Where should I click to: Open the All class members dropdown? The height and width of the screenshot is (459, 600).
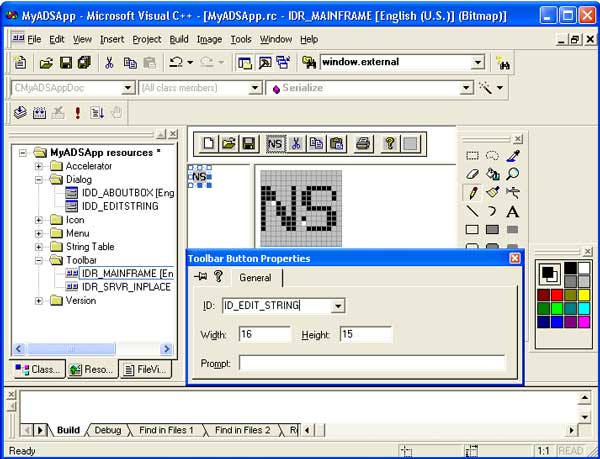255,88
